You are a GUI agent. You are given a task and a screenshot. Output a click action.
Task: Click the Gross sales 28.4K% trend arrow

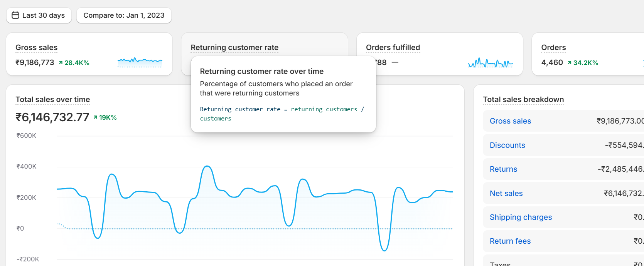[61, 63]
